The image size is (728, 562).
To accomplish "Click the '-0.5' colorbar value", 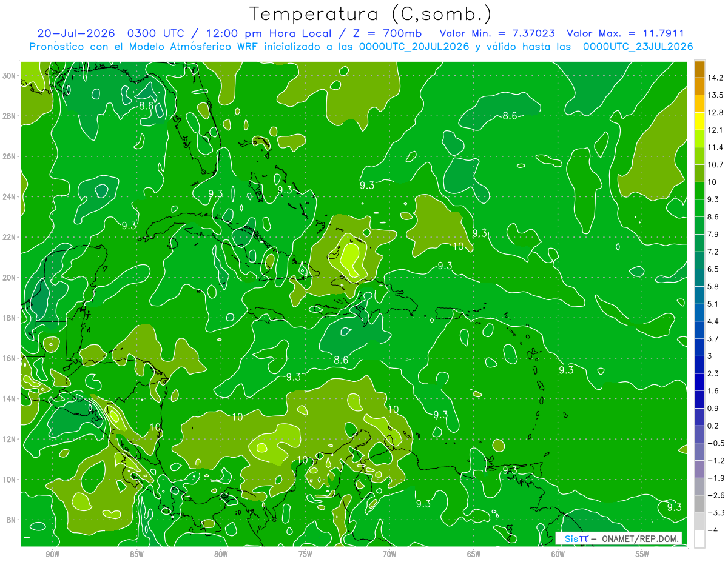I will tap(715, 443).
